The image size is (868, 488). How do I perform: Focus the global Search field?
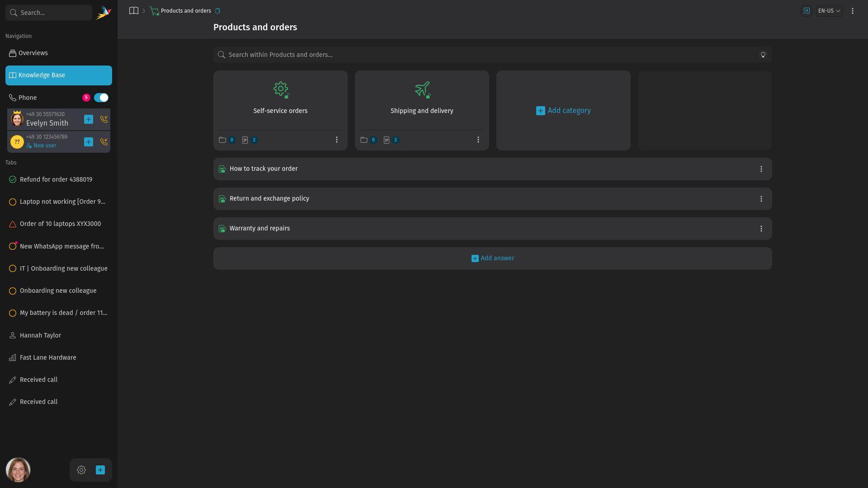pos(49,13)
